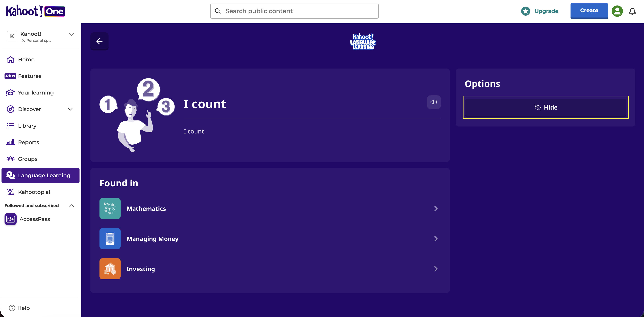Open Groups in sidebar
Image resolution: width=644 pixels, height=317 pixels.
click(41, 159)
